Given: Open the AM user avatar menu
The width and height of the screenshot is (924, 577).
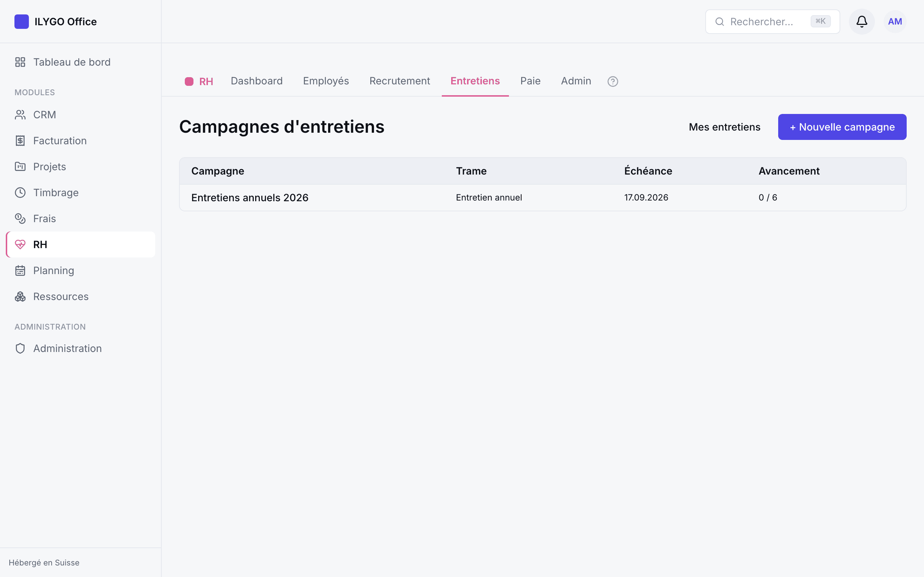Looking at the screenshot, I should click(895, 21).
